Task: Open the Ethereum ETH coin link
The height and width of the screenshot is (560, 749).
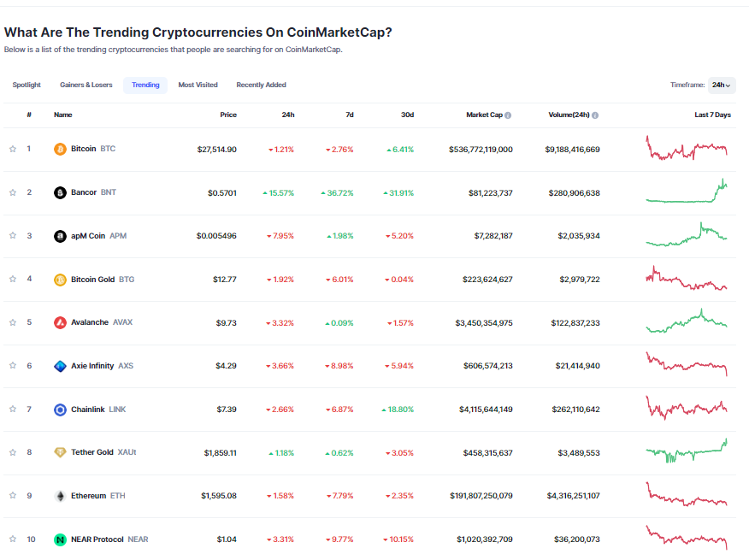Action: (x=98, y=496)
